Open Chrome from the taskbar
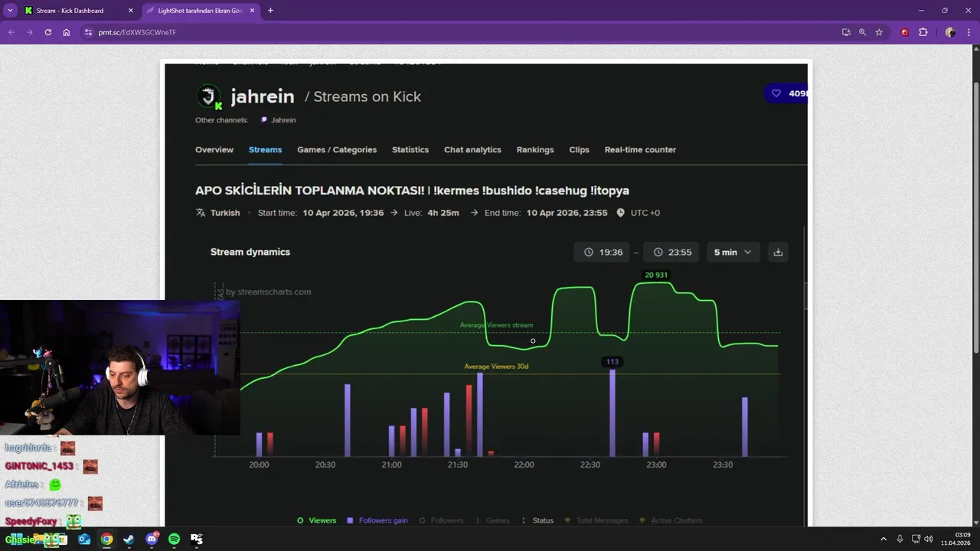The height and width of the screenshot is (551, 980). tap(106, 539)
